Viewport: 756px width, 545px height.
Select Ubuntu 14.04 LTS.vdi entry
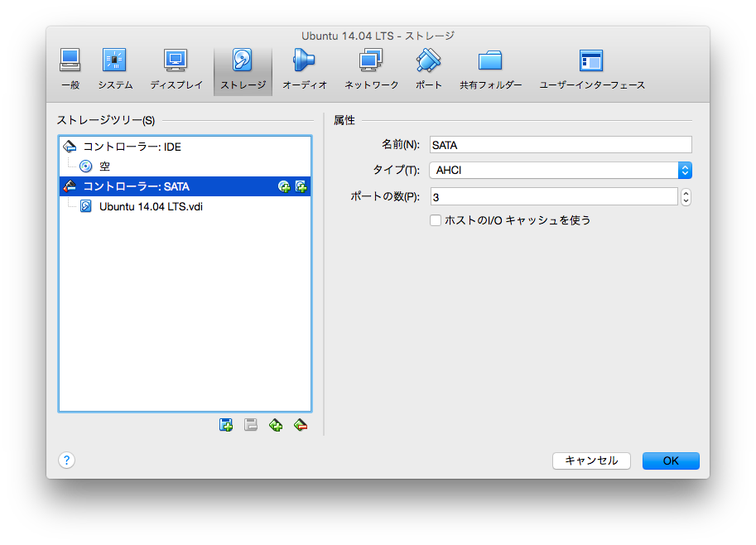tap(185, 206)
